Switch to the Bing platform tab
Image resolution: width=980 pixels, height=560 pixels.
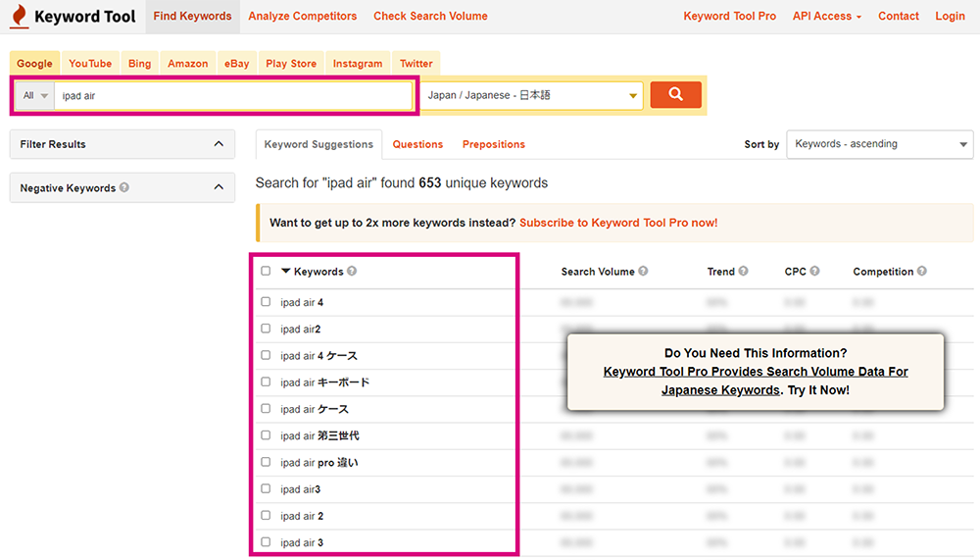tap(139, 63)
